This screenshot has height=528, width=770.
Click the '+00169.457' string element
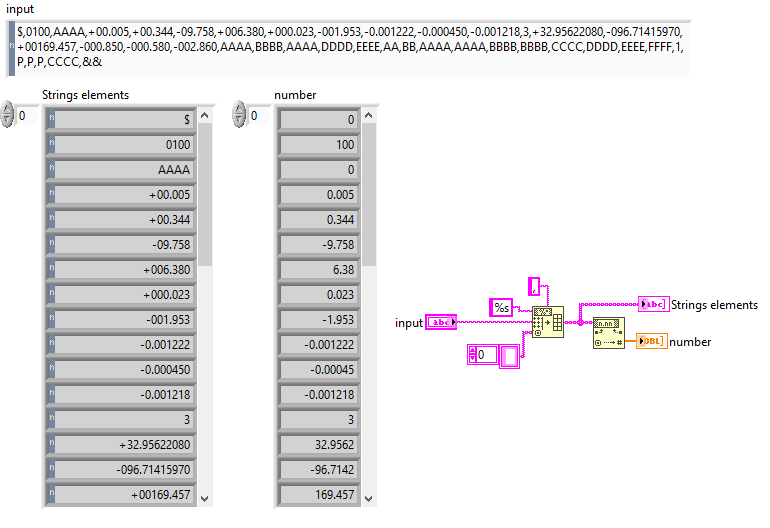tap(121, 495)
